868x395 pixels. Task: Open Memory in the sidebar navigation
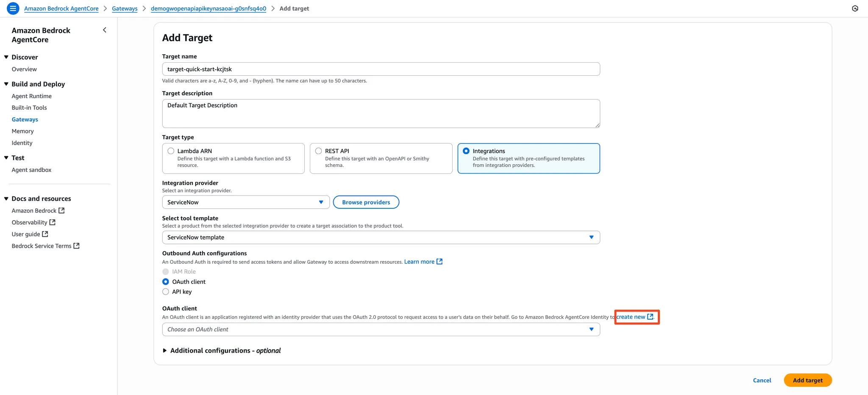coord(23,131)
